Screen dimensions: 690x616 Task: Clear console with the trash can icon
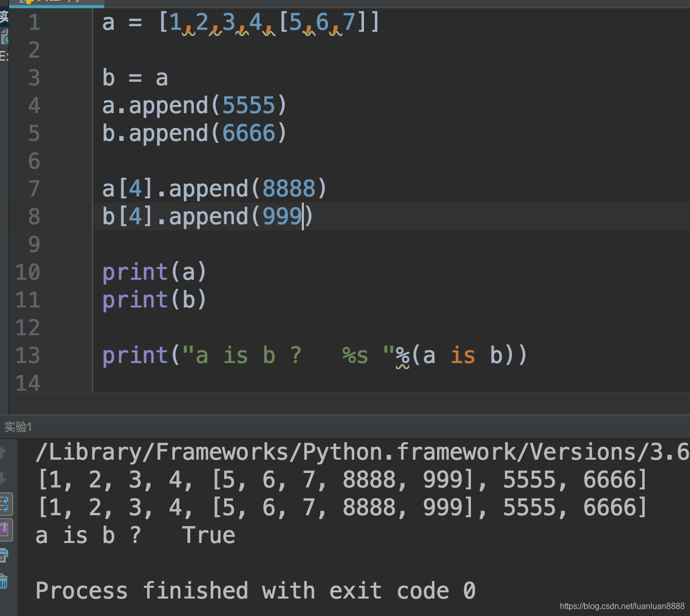pos(4,582)
